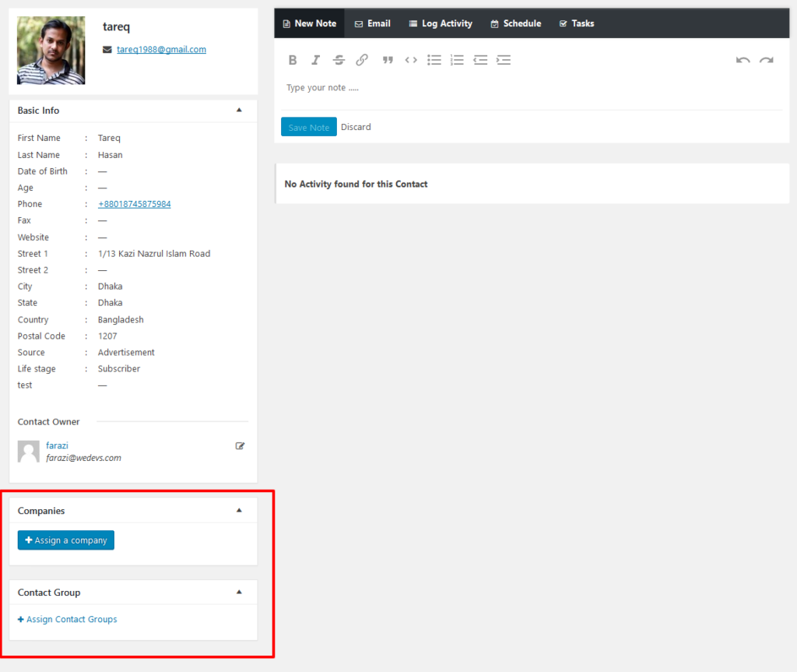This screenshot has height=672, width=797.
Task: Click into the note text field
Action: click(529, 88)
